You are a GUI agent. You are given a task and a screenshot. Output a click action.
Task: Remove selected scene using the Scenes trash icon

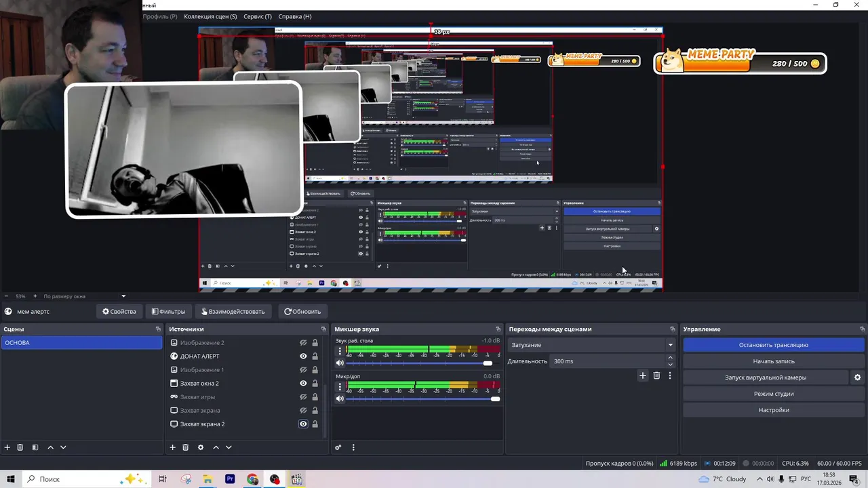[20, 447]
